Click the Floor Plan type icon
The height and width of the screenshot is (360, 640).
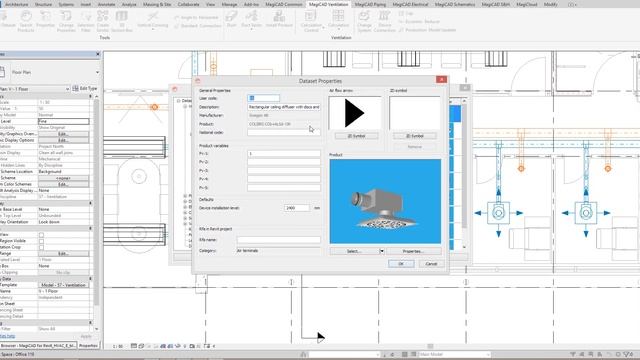(2, 72)
